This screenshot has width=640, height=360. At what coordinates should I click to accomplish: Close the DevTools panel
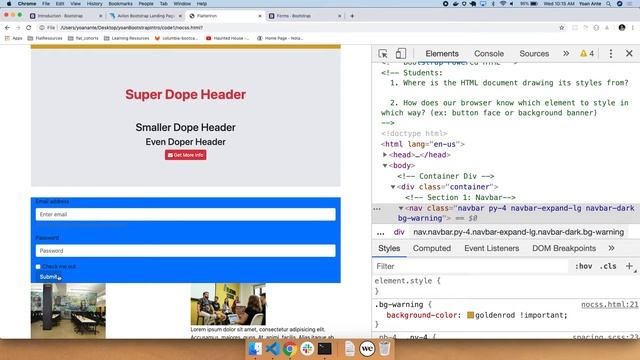pos(629,53)
